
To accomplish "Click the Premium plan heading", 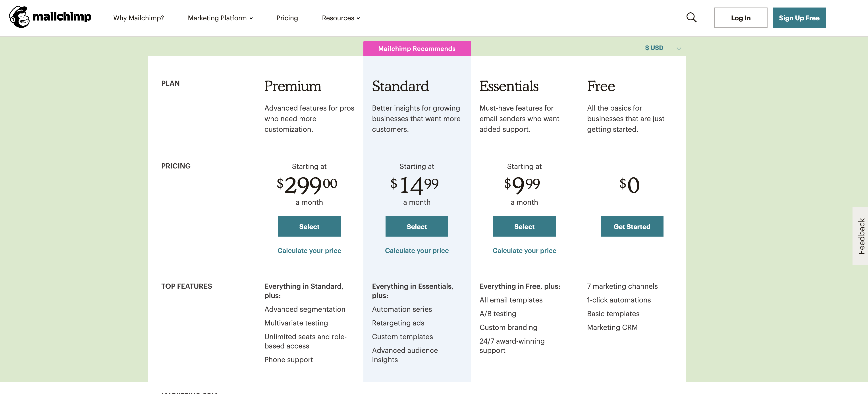I will pos(293,86).
